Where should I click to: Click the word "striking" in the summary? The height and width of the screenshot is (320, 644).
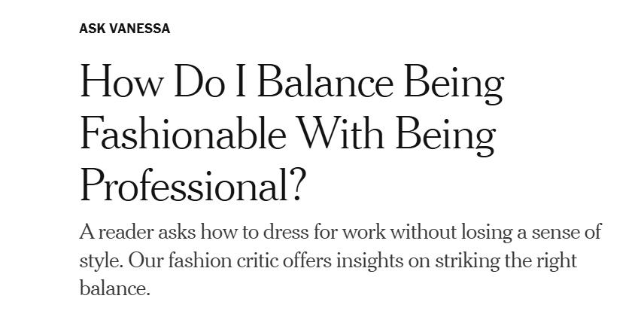pyautogui.click(x=461, y=261)
